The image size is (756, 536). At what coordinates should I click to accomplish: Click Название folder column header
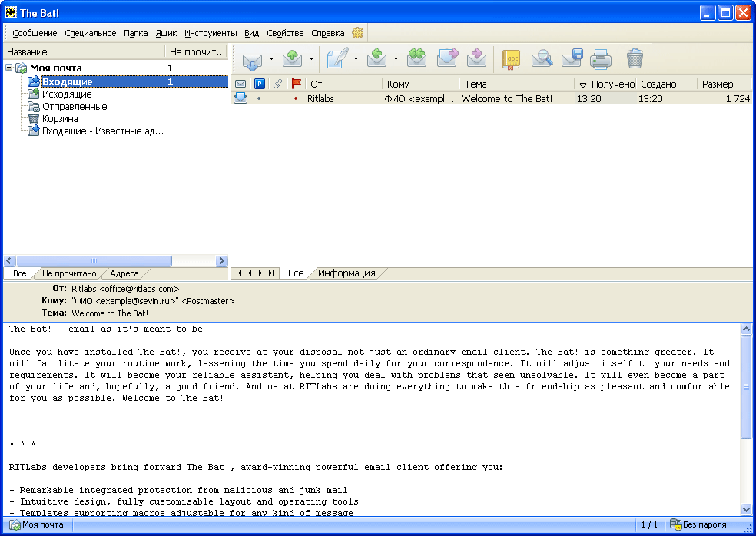coord(85,51)
